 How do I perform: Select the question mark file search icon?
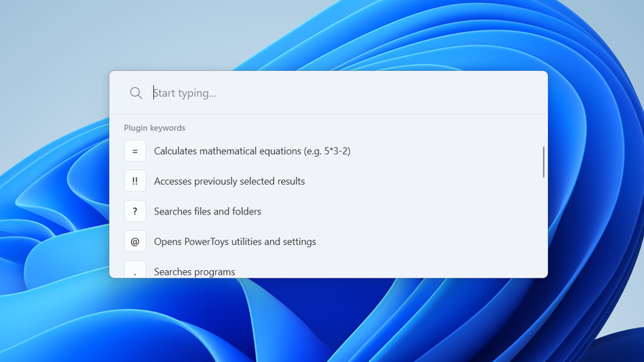(x=135, y=211)
